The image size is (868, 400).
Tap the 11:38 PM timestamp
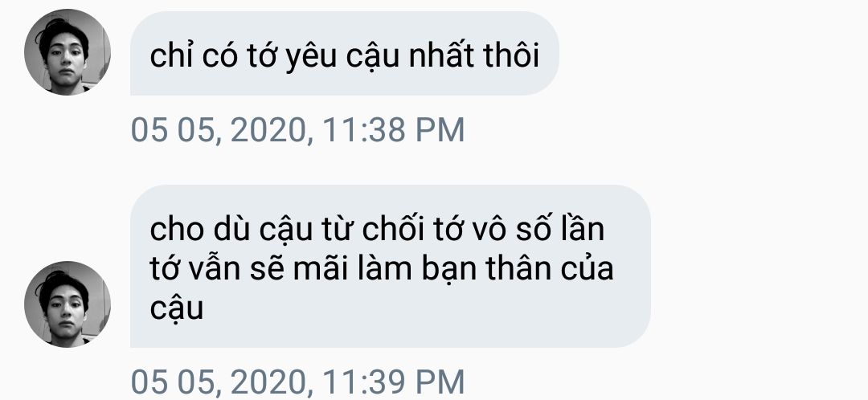[297, 130]
